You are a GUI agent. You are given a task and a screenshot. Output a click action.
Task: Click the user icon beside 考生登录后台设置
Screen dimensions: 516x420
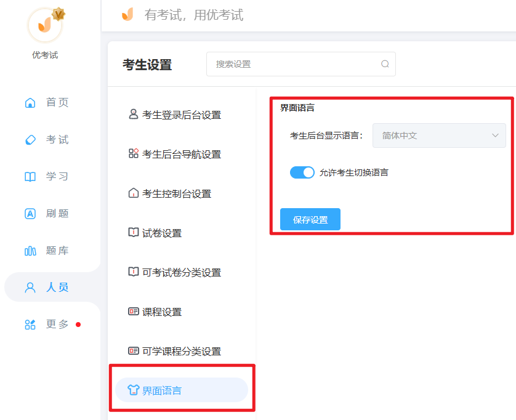tap(133, 114)
